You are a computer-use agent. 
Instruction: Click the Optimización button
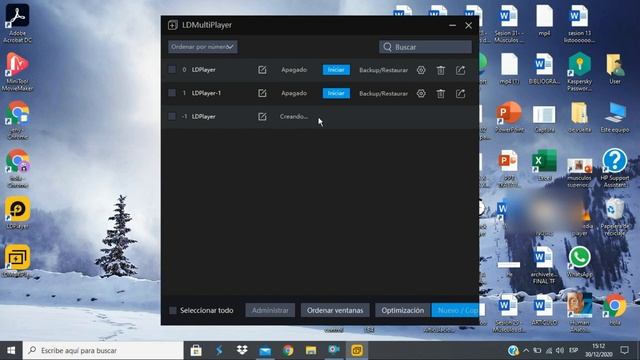[x=402, y=310]
